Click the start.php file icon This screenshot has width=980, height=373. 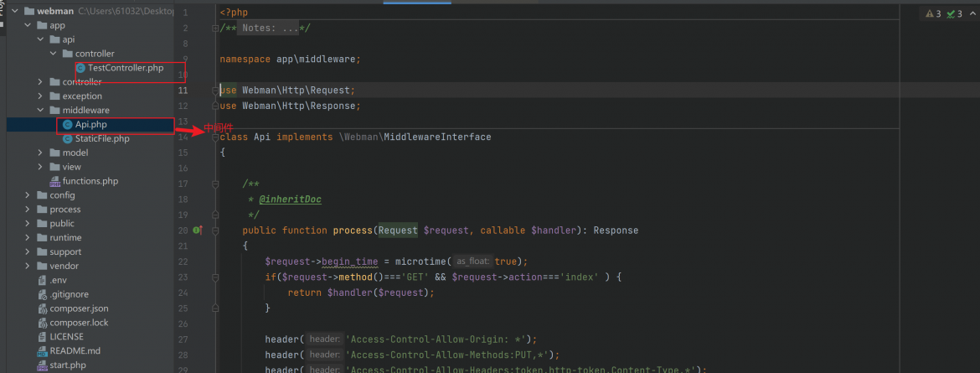[x=43, y=365]
